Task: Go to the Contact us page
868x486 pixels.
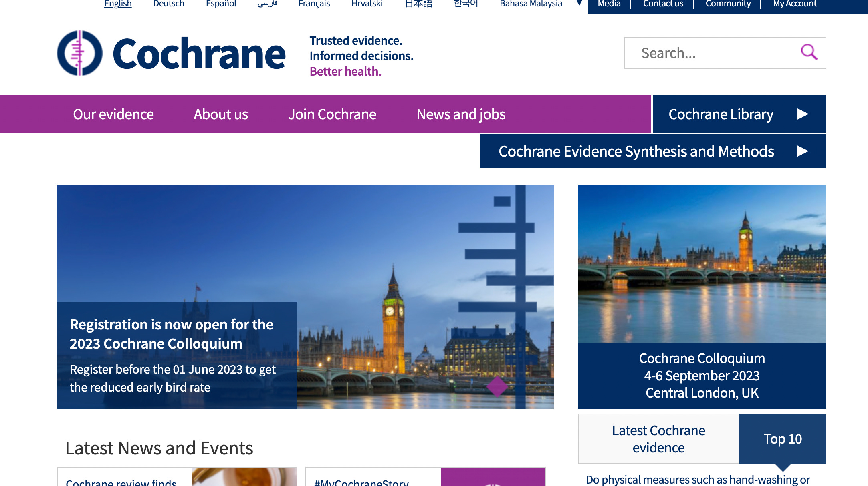Action: [663, 4]
